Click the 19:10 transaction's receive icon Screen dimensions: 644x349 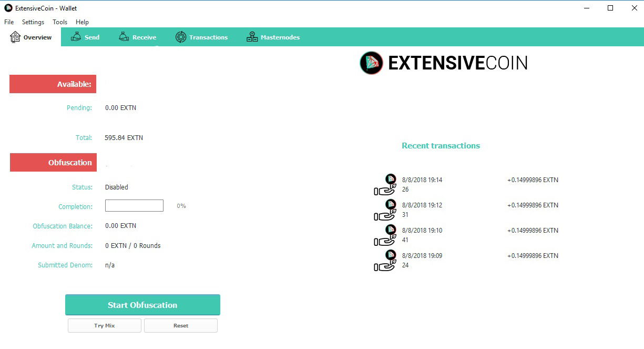coord(385,235)
